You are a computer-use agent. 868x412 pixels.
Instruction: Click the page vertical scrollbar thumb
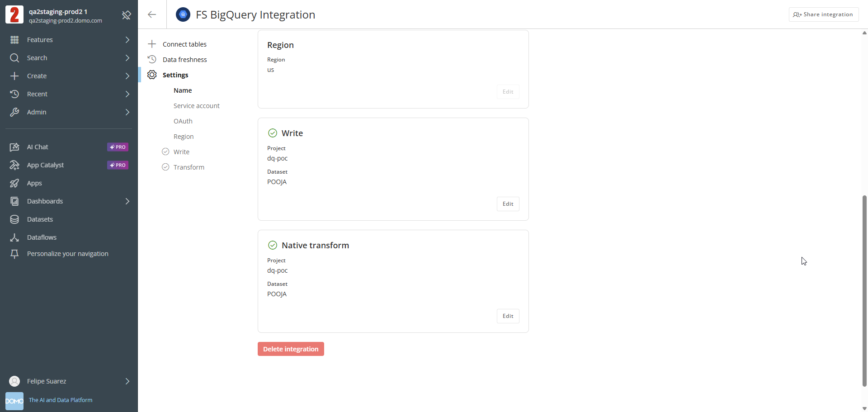[864, 291]
